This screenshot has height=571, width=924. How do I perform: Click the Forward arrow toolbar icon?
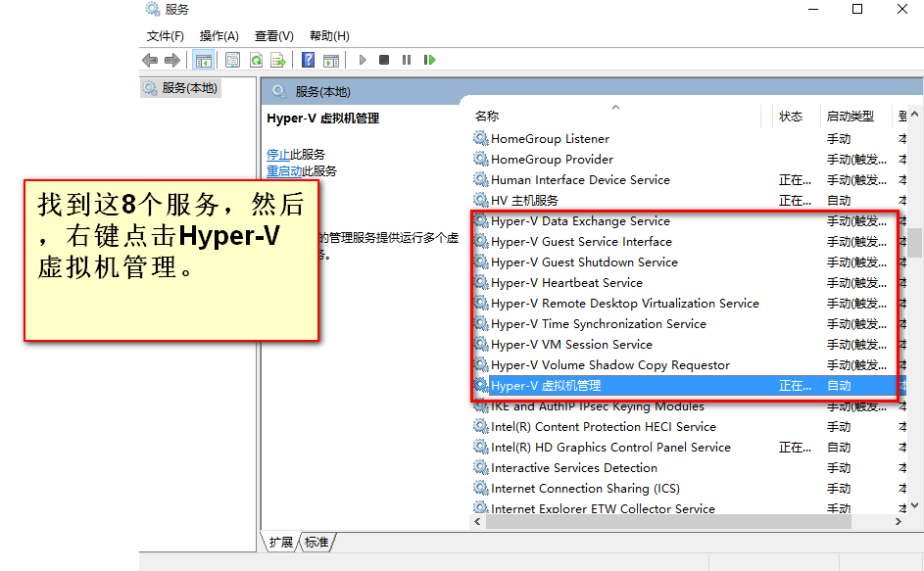click(x=172, y=60)
